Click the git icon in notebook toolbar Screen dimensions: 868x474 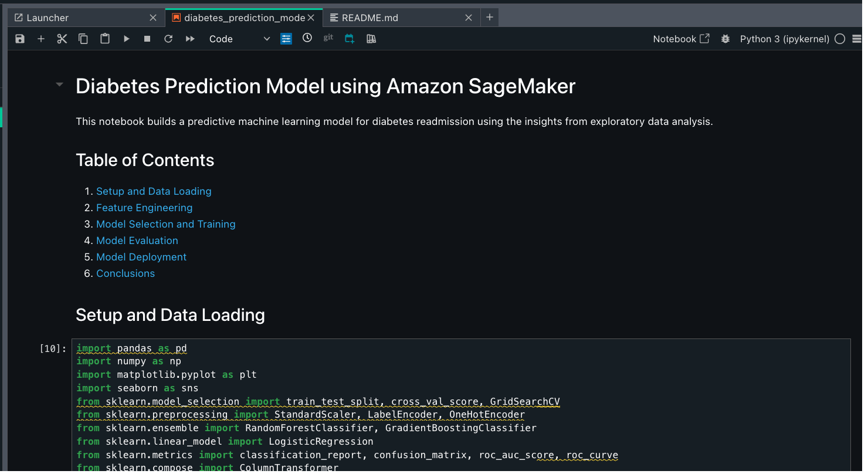[x=328, y=38]
